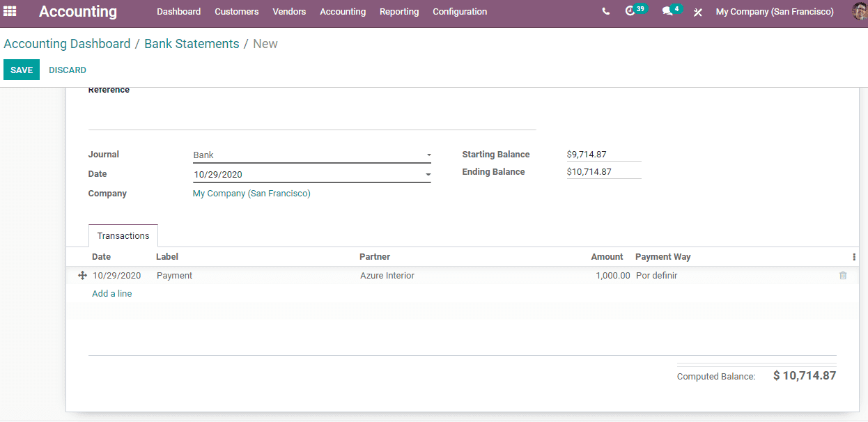Click the phone call icon
The width and height of the screenshot is (868, 422).
[x=606, y=12]
